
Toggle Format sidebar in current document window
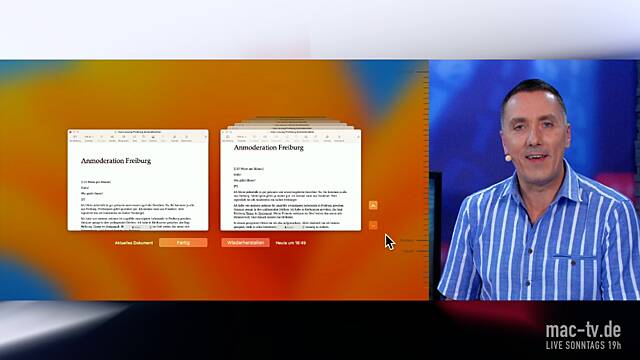pos(174,138)
